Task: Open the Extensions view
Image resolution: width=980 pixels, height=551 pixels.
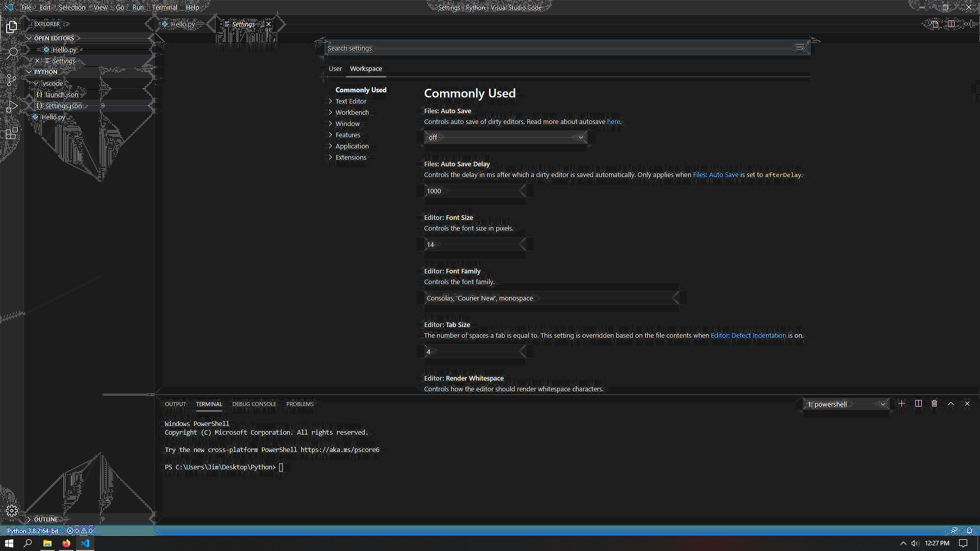Action: [12, 134]
